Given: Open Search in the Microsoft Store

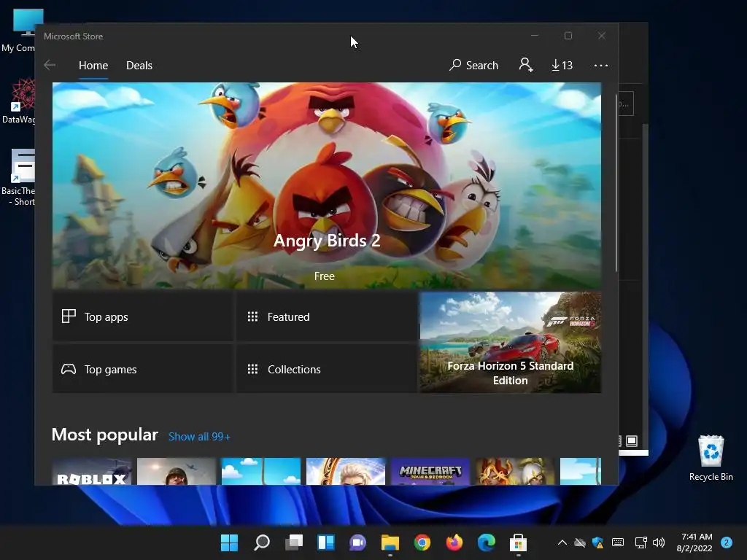Looking at the screenshot, I should (473, 65).
